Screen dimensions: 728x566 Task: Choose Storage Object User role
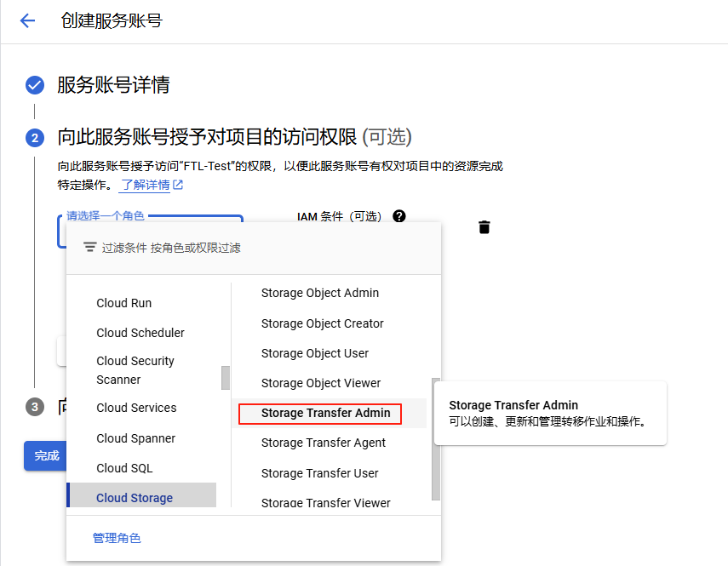pyautogui.click(x=315, y=353)
